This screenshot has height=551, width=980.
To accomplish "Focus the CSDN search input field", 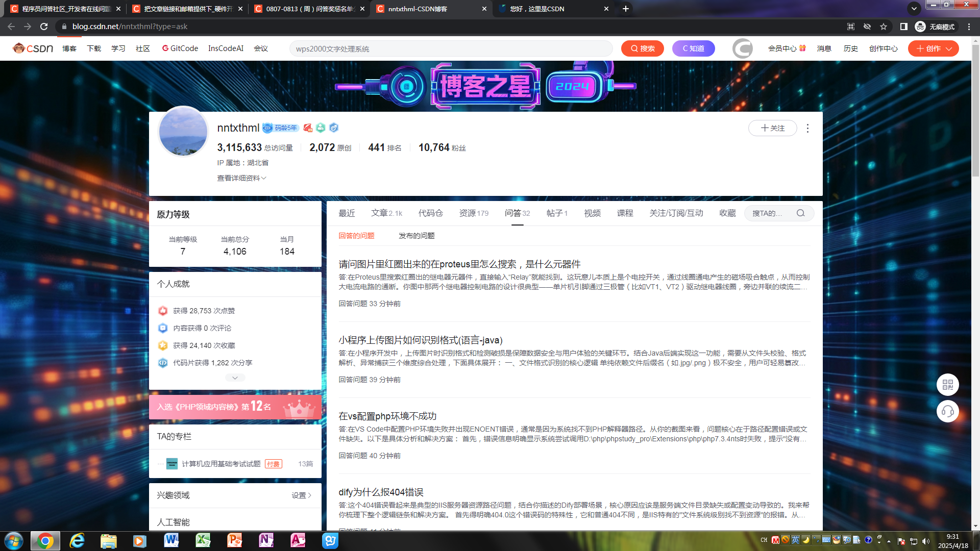I will point(451,48).
